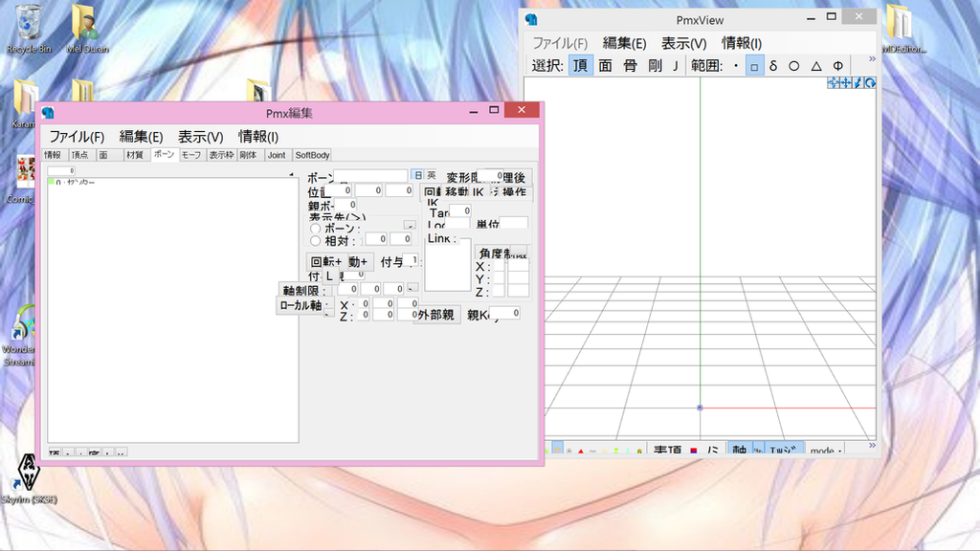The image size is (980, 551).
Task: Toggle the 軸制限 button
Action: 303,291
